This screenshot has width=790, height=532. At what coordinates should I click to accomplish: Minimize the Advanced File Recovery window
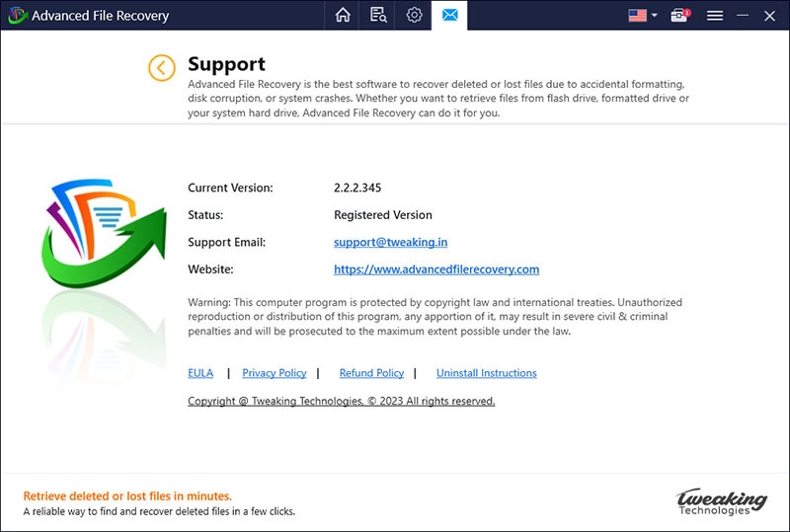click(x=743, y=16)
